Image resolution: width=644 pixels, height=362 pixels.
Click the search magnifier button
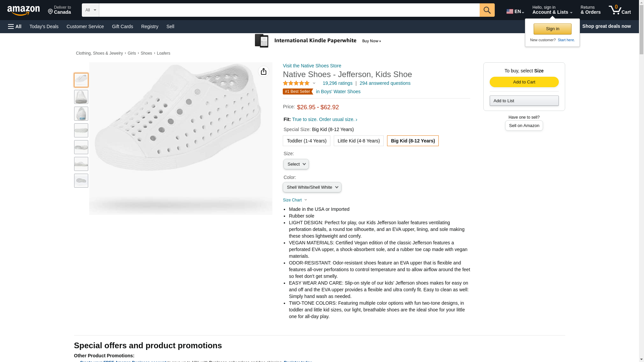coord(487,10)
